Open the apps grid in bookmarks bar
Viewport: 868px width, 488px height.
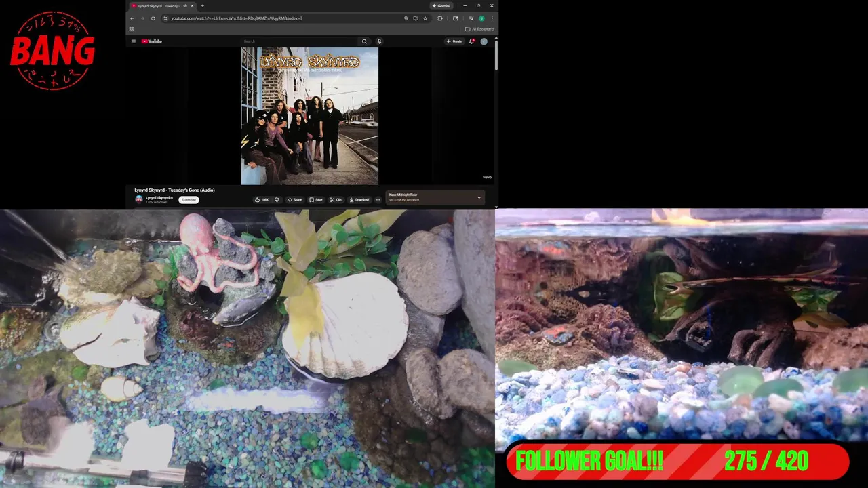tap(132, 29)
